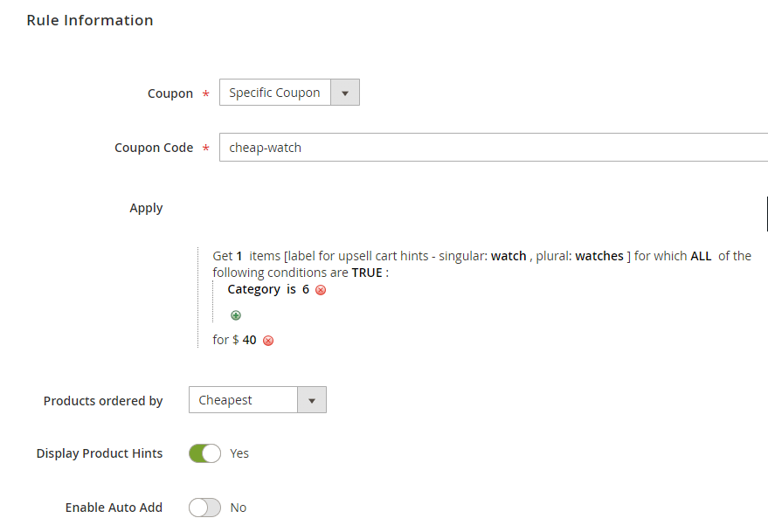Screen dimensions: 768x532
Task: Select the Category condition label
Action: click(253, 289)
